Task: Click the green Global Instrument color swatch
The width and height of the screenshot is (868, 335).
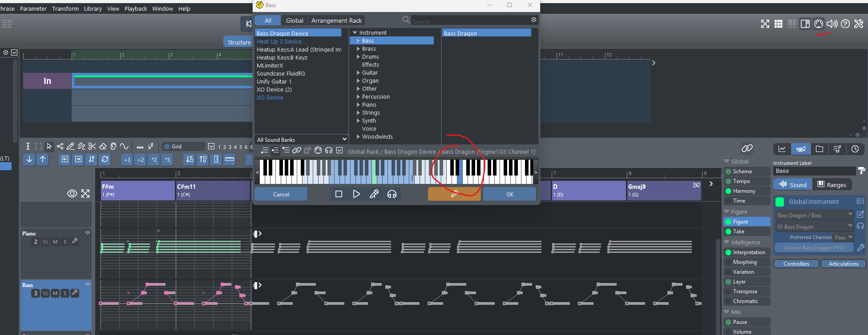Action: click(779, 202)
